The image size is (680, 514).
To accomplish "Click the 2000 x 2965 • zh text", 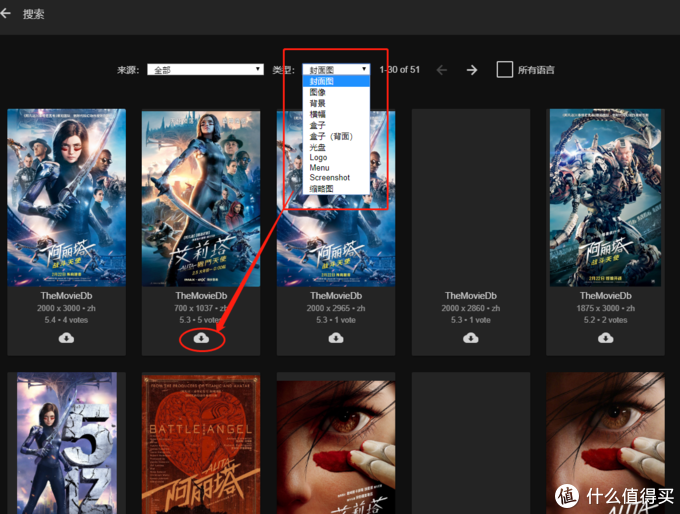I will click(x=336, y=308).
